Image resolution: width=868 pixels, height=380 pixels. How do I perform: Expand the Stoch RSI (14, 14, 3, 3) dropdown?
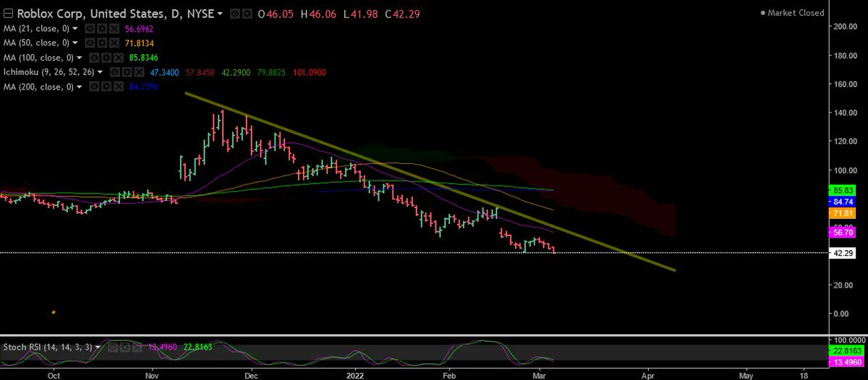point(98,347)
